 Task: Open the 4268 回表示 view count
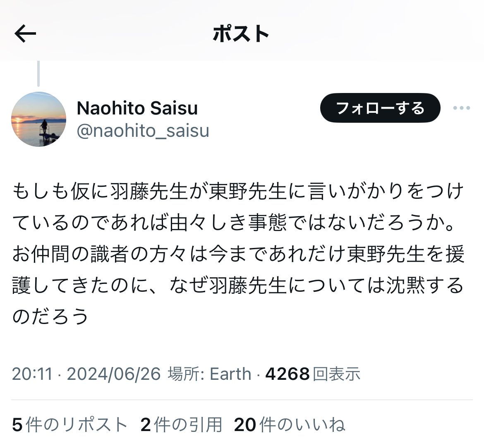tap(313, 374)
